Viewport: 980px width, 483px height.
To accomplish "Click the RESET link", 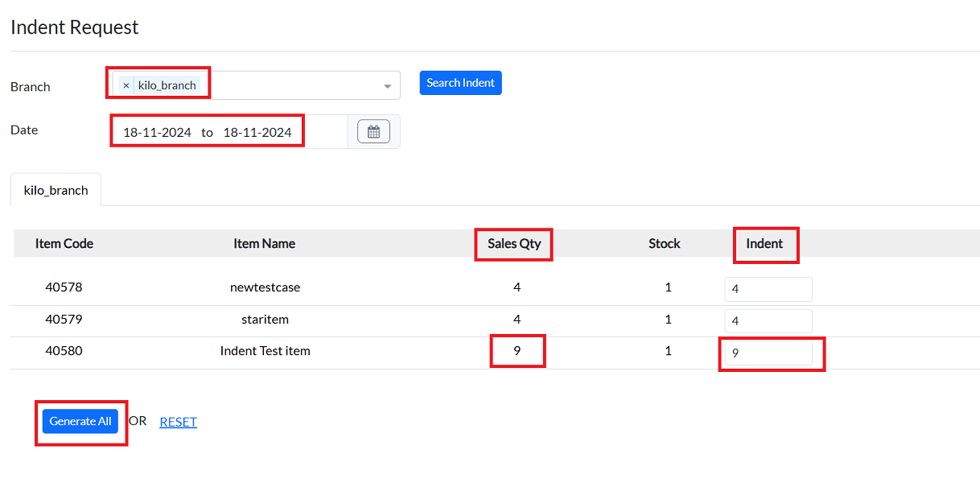I will pos(178,422).
